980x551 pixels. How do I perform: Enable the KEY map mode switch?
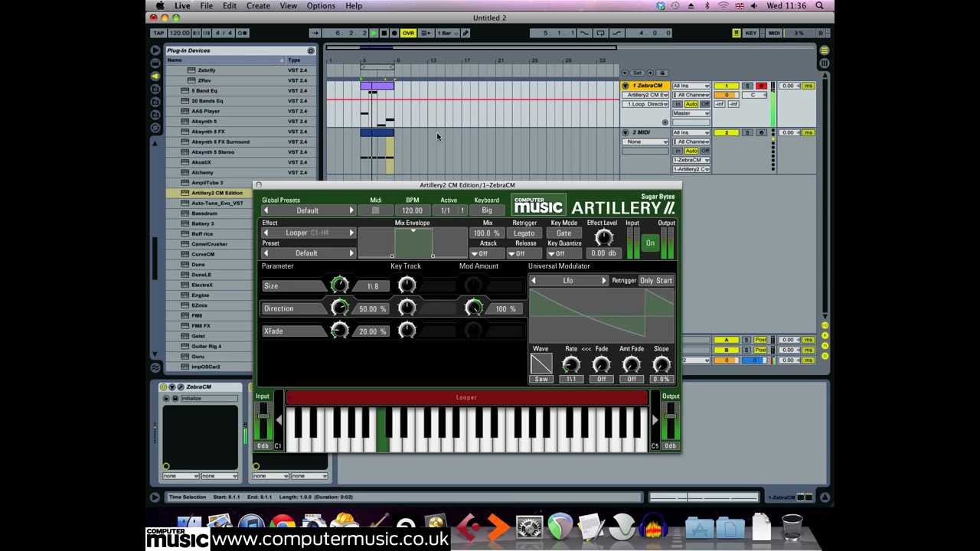(751, 33)
